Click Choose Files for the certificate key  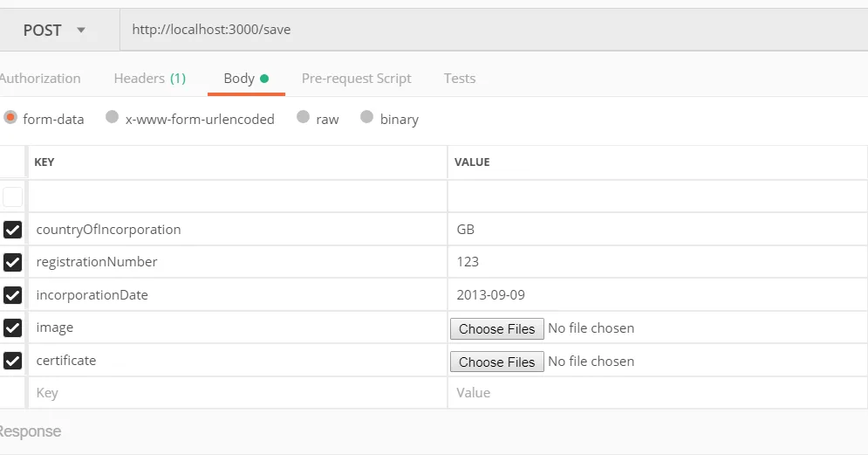click(x=496, y=362)
